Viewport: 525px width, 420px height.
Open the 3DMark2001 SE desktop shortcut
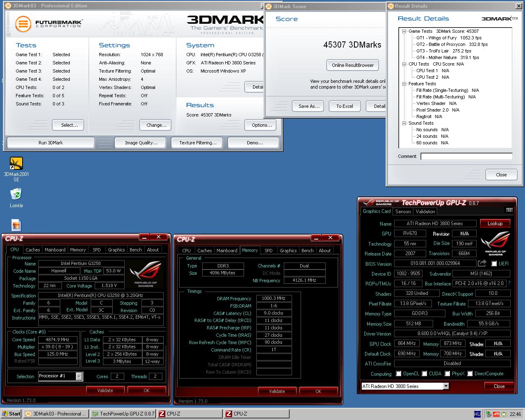tap(16, 169)
